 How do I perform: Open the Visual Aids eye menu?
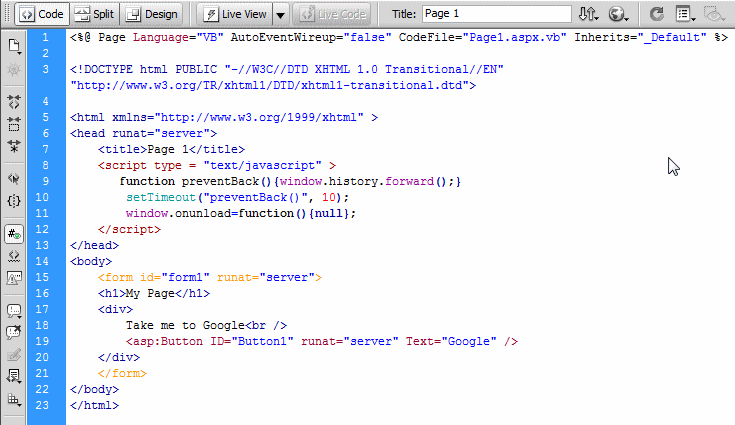(714, 14)
